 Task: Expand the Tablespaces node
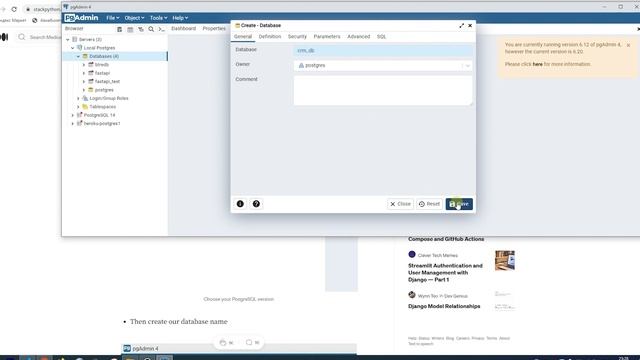(x=78, y=107)
